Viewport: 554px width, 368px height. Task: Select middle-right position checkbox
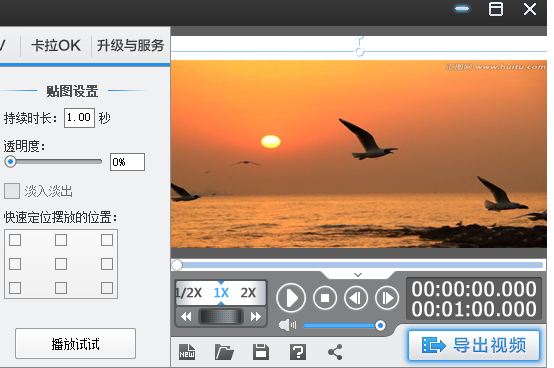pyautogui.click(x=107, y=264)
